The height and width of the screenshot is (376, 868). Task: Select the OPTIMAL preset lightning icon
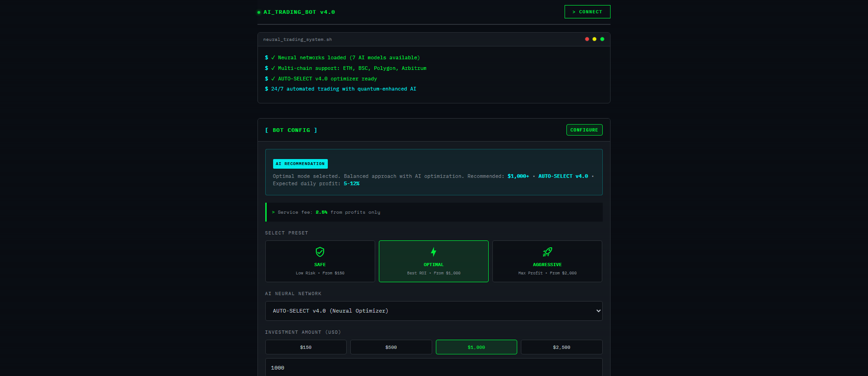[x=434, y=252]
